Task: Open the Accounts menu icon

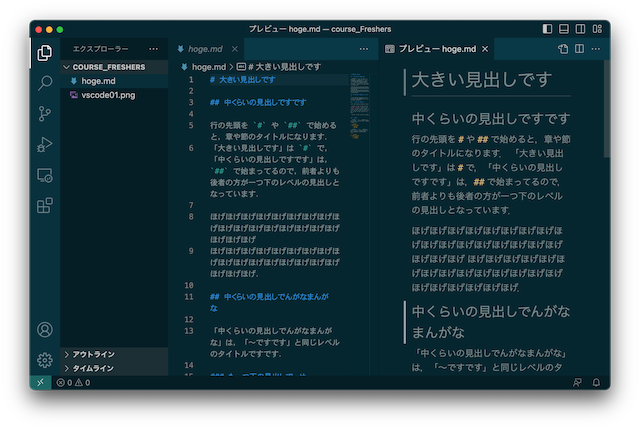Action: pos(44,329)
